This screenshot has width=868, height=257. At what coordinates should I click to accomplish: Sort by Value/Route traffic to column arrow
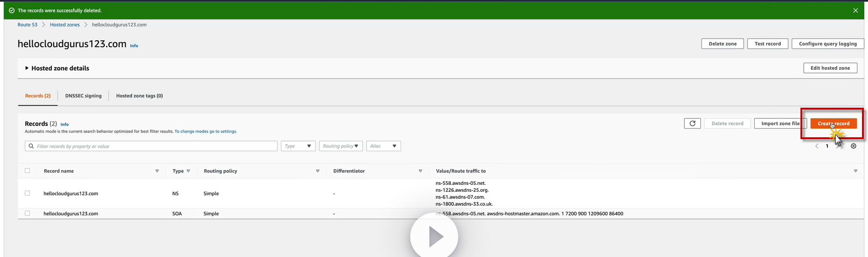856,171
